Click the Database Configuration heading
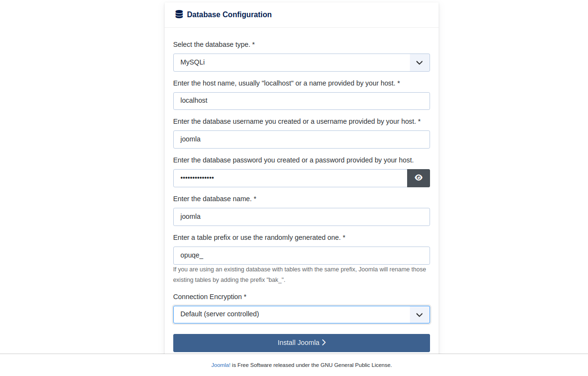This screenshot has width=588, height=376. click(229, 15)
